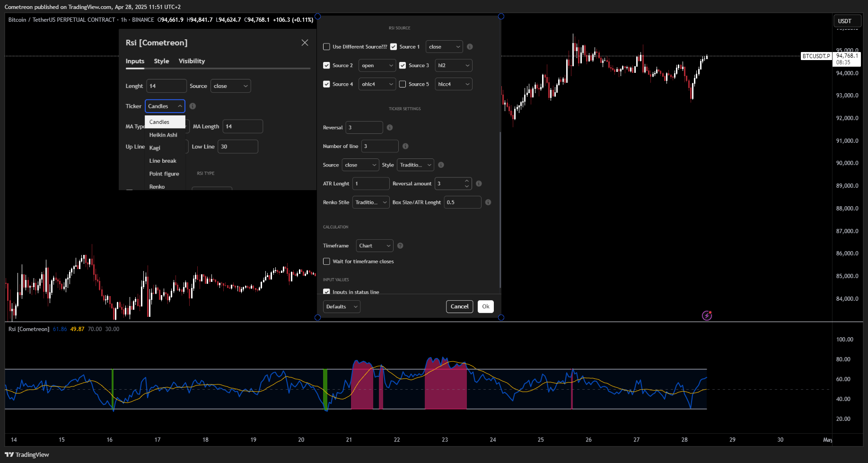This screenshot has width=868, height=463.
Task: Close the Rsi [Cometreon] settings dialog
Action: click(x=305, y=43)
